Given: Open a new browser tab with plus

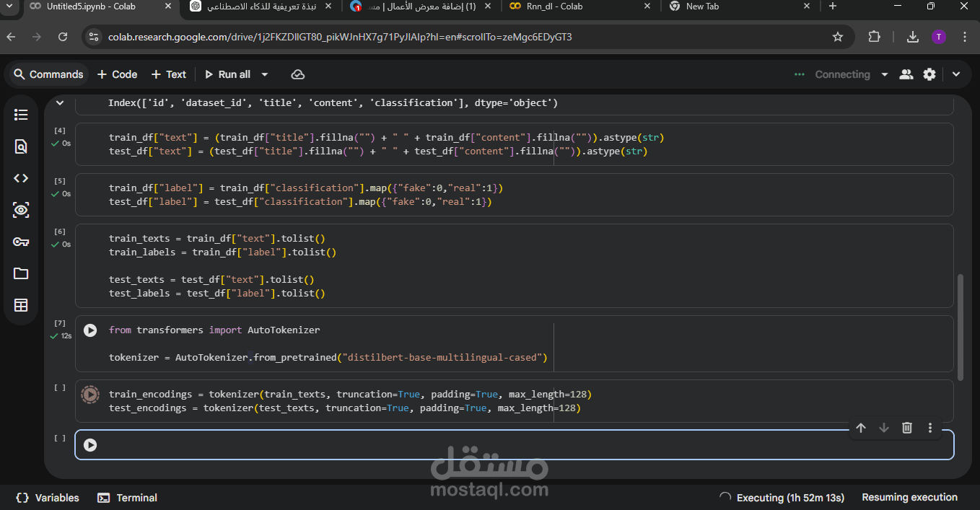Looking at the screenshot, I should [x=833, y=6].
